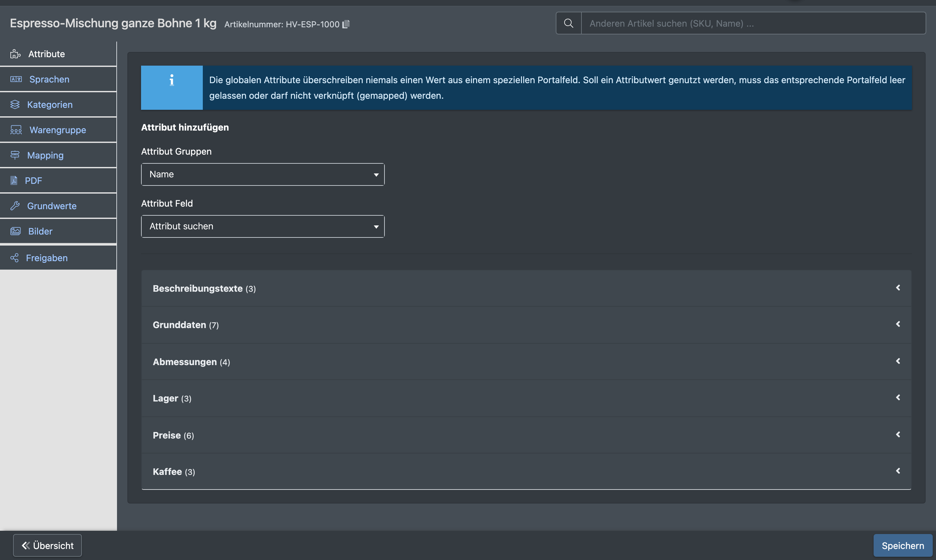Click the Attribut hinzufügen heading

click(185, 127)
